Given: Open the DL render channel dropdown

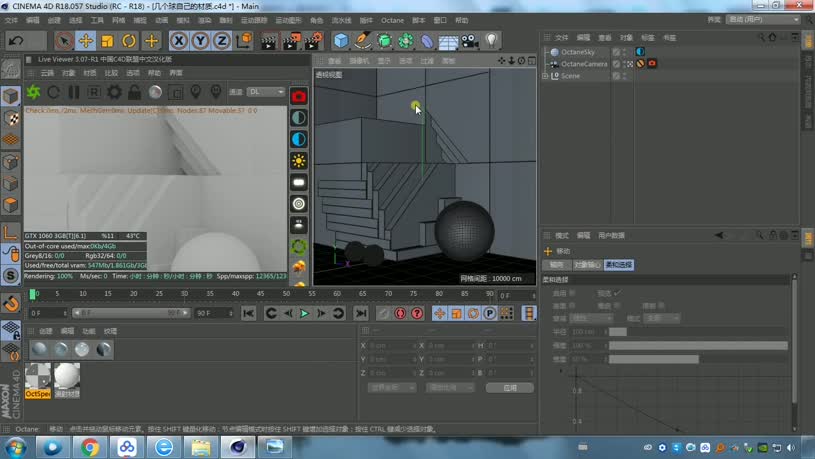Looking at the screenshot, I should 266,92.
